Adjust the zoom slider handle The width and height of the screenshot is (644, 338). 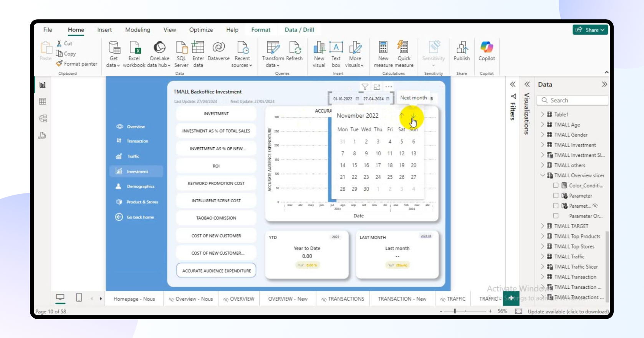tap(455, 311)
